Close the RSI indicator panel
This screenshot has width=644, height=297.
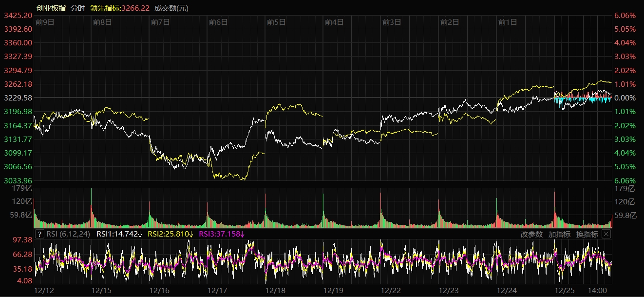coord(606,234)
